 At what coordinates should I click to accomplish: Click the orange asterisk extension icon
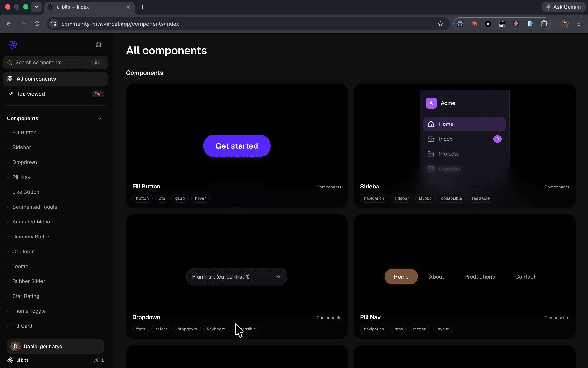[x=474, y=24]
